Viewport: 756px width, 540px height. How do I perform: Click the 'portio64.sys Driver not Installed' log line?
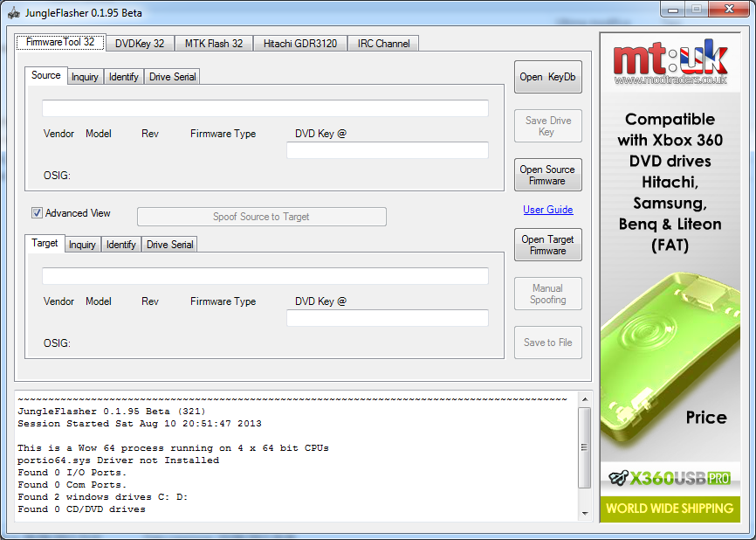pos(118,460)
